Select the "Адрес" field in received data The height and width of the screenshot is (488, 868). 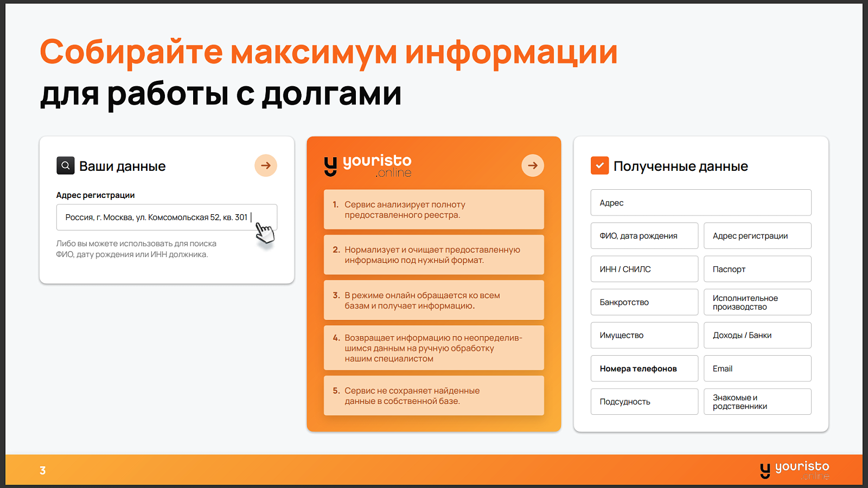click(701, 203)
